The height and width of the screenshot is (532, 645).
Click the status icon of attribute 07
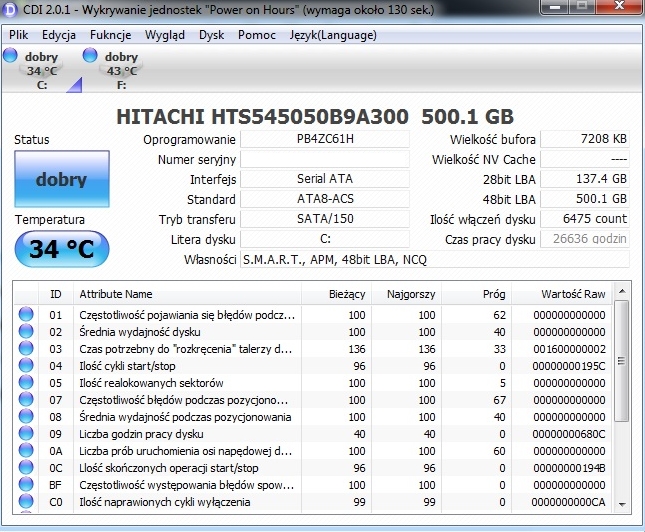[26, 400]
